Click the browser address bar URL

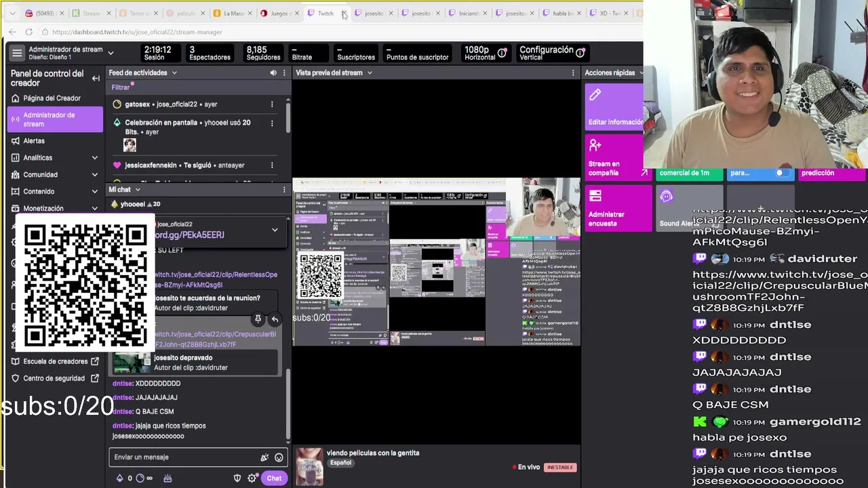tap(136, 32)
